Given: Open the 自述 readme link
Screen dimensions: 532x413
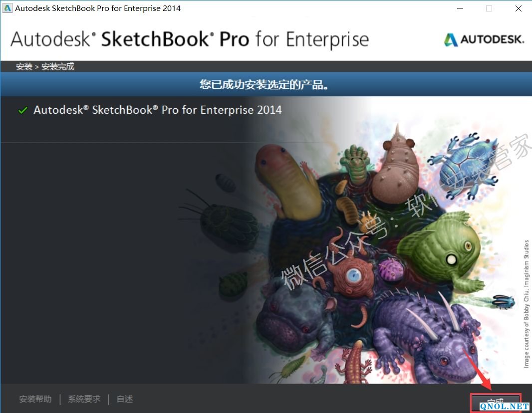Looking at the screenshot, I should click(x=125, y=399).
